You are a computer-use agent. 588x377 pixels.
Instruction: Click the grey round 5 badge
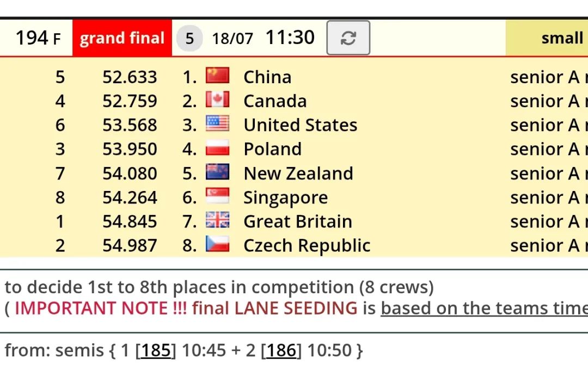click(x=190, y=38)
